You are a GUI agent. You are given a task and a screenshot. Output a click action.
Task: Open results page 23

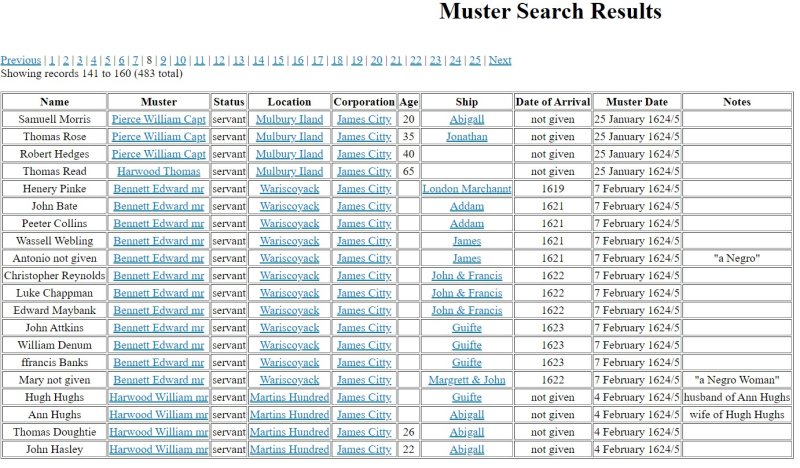tap(435, 60)
